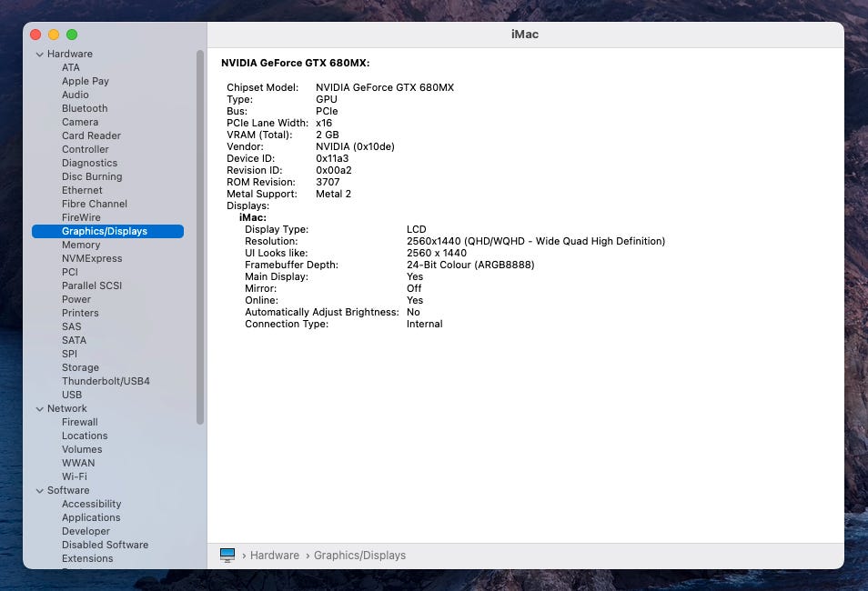Select the NVIDIA GeForce GTX 680MX heading
Viewport: 868px width, 591px height.
[x=296, y=63]
